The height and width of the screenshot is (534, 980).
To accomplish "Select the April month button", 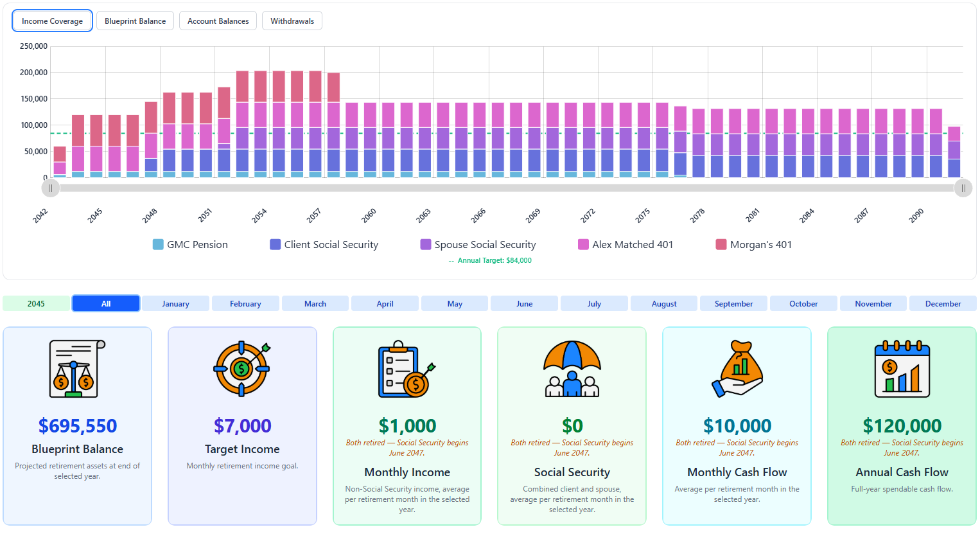I will click(385, 303).
